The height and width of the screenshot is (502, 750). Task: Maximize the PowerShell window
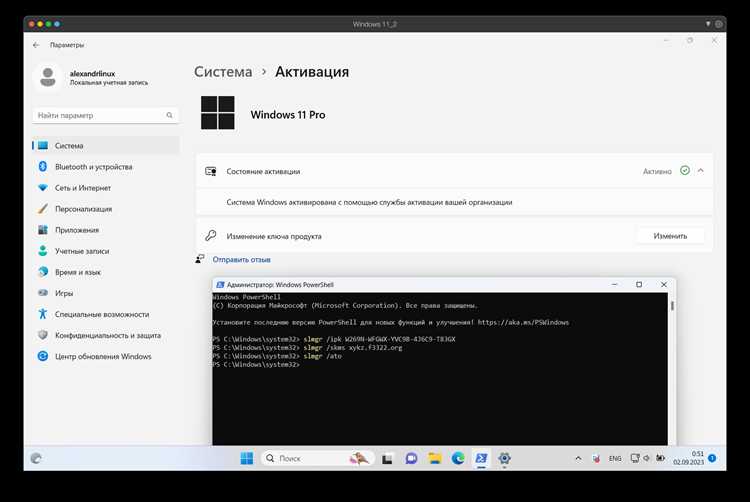pos(639,284)
